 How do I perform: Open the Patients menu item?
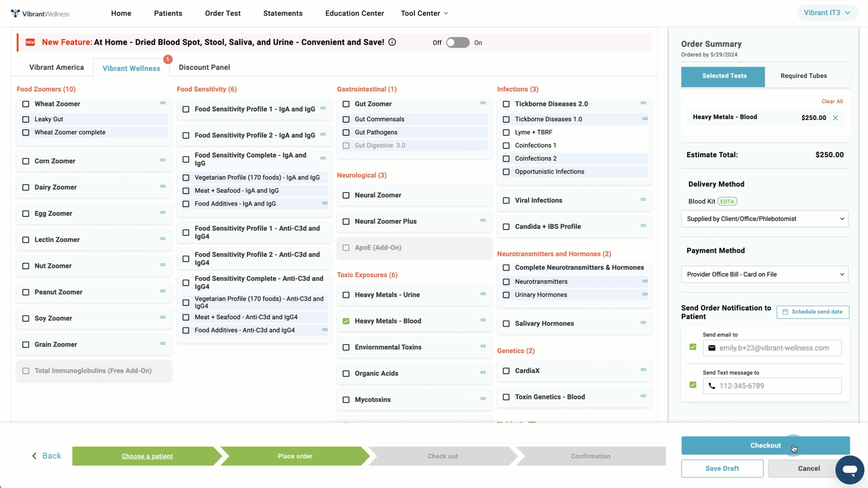coord(168,14)
